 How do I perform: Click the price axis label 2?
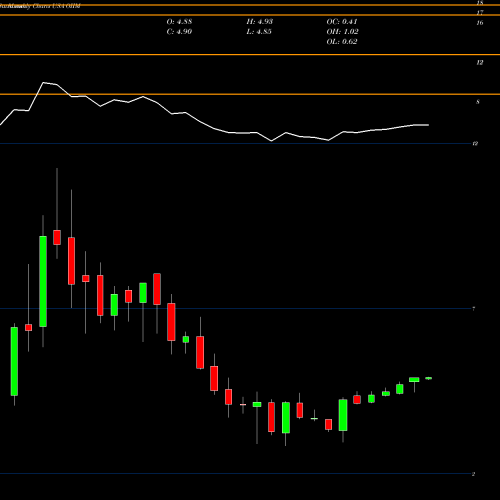pos(473,474)
